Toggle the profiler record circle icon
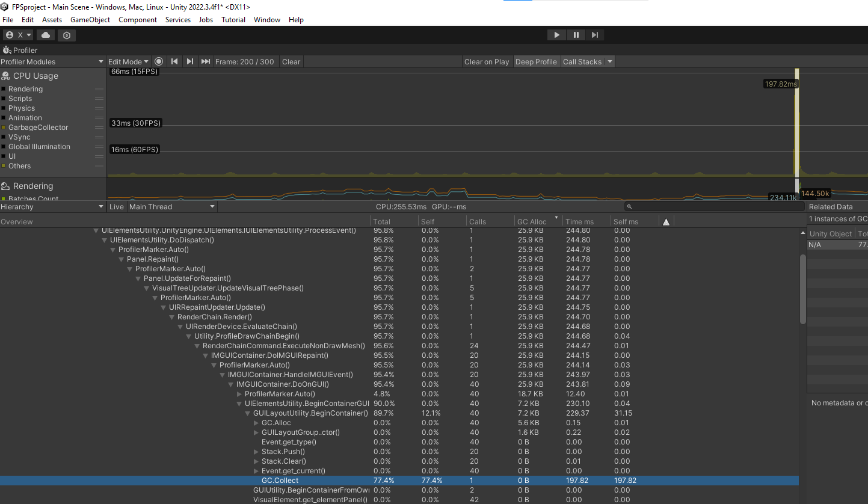 (x=158, y=61)
